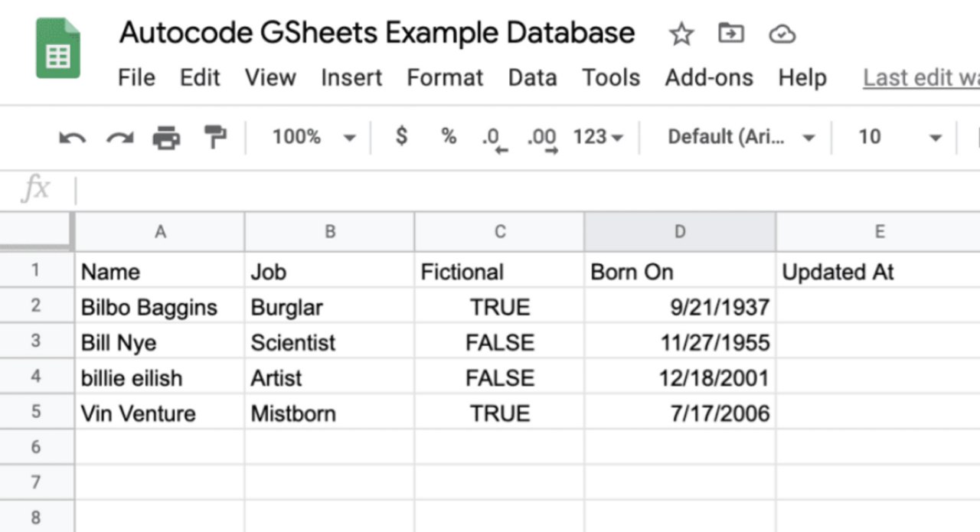Open the File menu
The image size is (980, 532).
pos(136,77)
